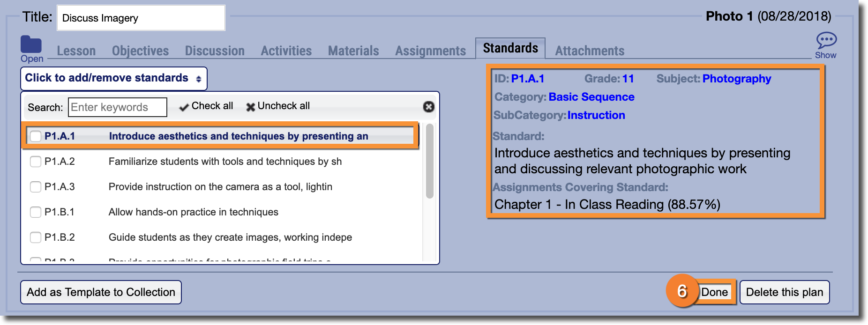Click the Open folder icon

31,45
